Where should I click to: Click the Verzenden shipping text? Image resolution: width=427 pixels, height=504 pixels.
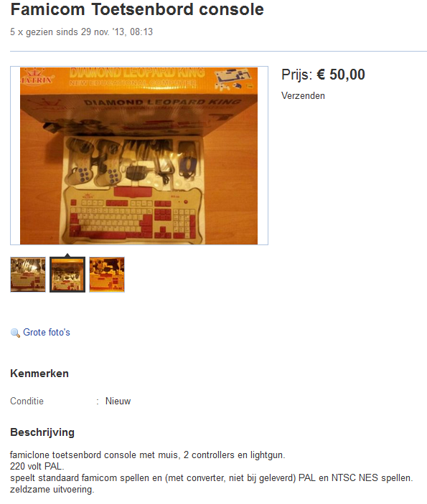(x=303, y=96)
